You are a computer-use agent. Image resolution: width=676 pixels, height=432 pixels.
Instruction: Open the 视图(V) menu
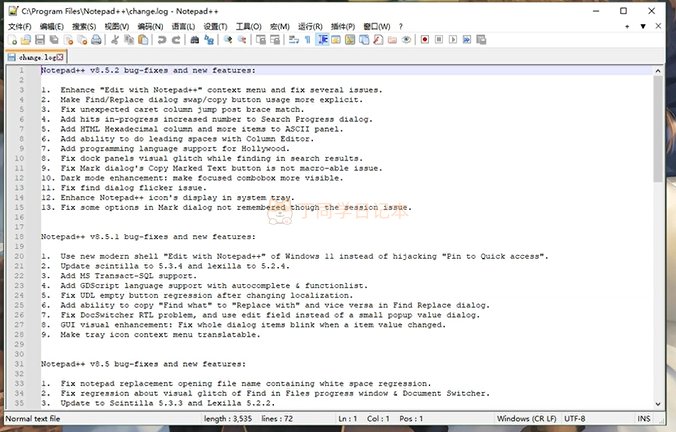coord(117,27)
